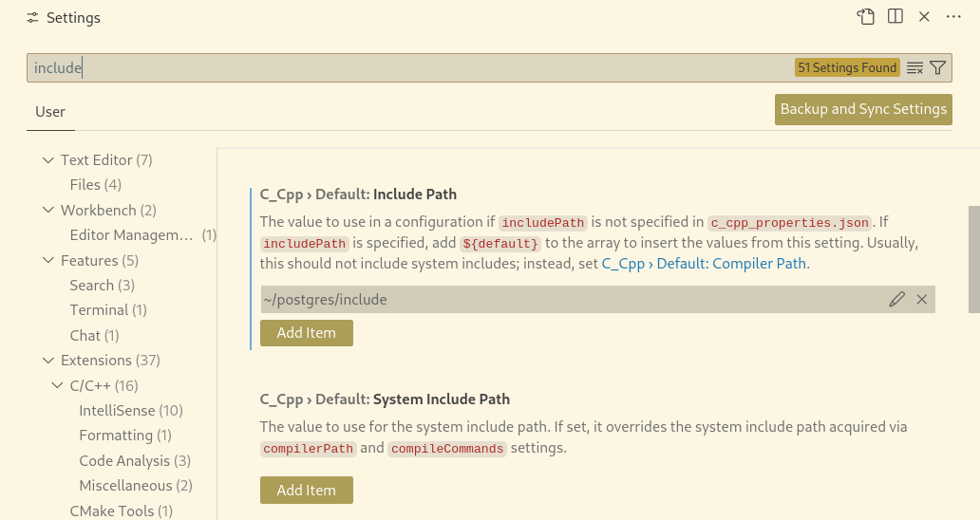Viewport: 980px width, 520px height.
Task: Collapse the Extensions settings group
Action: pos(48,361)
